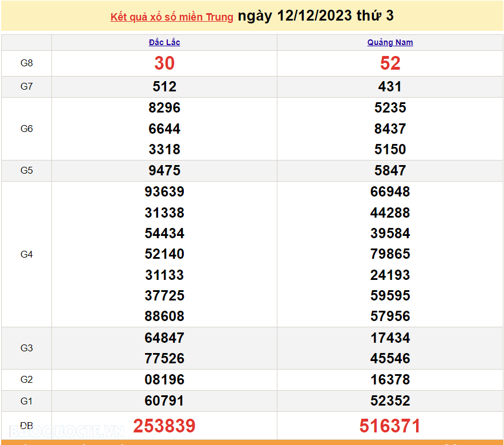The height and width of the screenshot is (445, 504).
Task: Select the G2 row label
Action: point(27,380)
